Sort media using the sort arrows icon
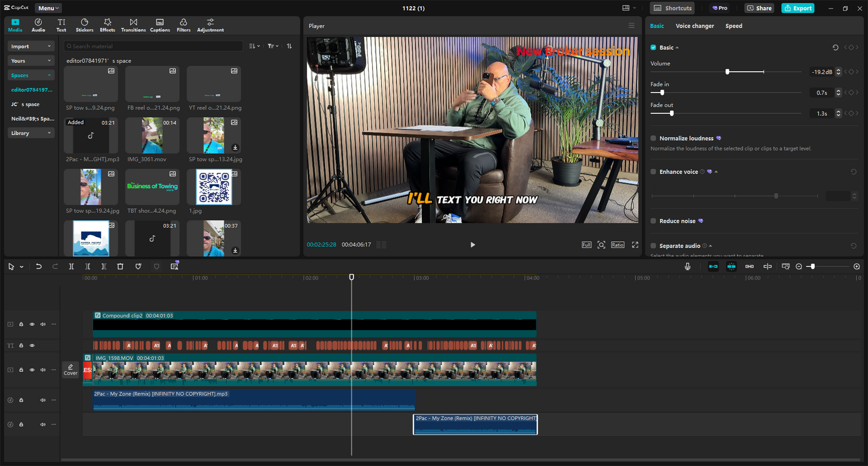 [x=289, y=46]
